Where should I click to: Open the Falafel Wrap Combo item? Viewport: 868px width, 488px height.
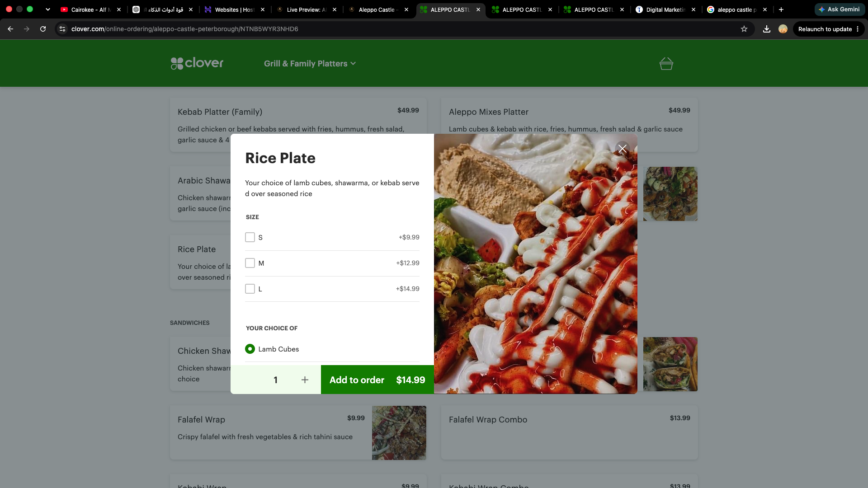(x=569, y=432)
